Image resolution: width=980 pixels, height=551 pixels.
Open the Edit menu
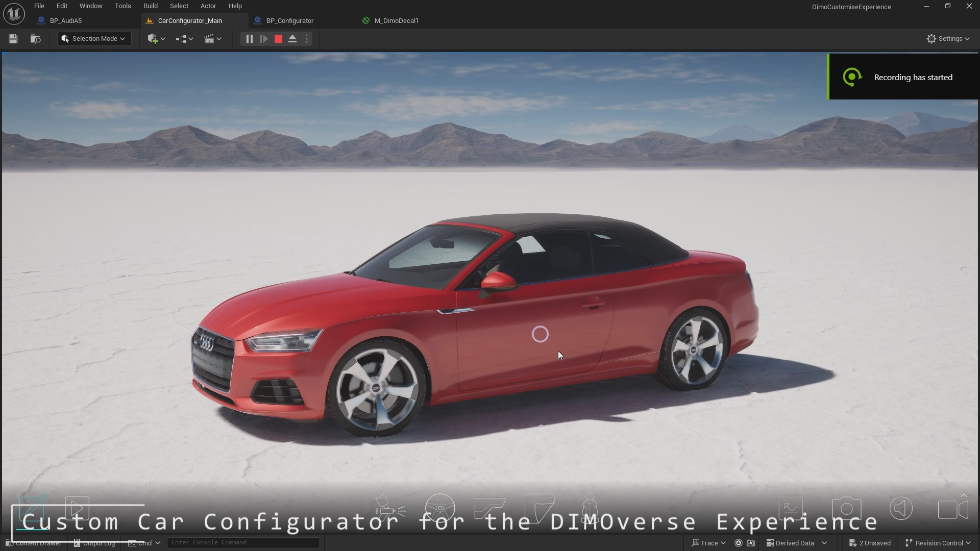point(62,6)
